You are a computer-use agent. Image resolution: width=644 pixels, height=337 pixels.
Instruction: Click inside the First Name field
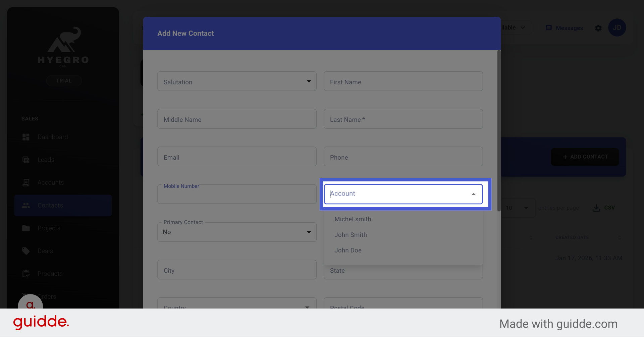[402, 81]
